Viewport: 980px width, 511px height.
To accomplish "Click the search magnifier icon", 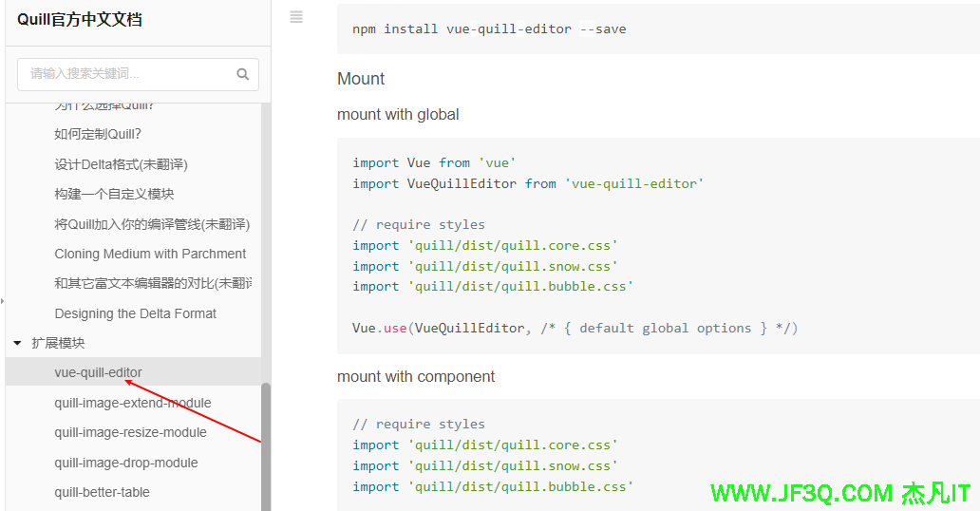I will [242, 74].
